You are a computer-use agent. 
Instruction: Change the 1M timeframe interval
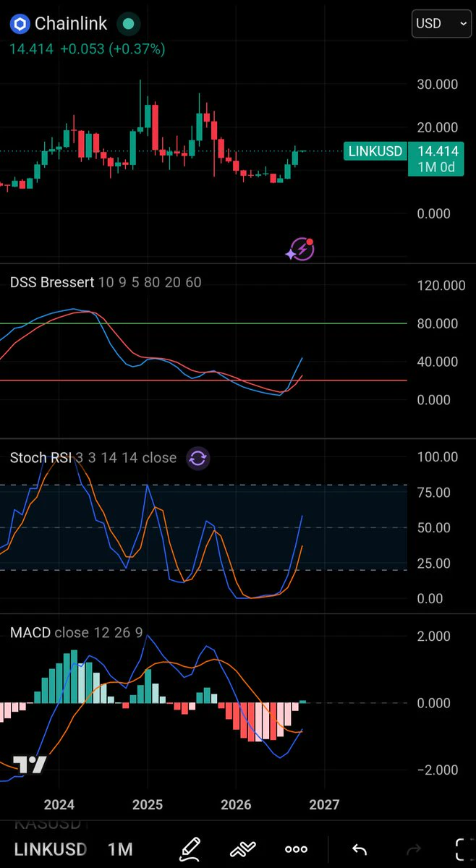point(120,849)
